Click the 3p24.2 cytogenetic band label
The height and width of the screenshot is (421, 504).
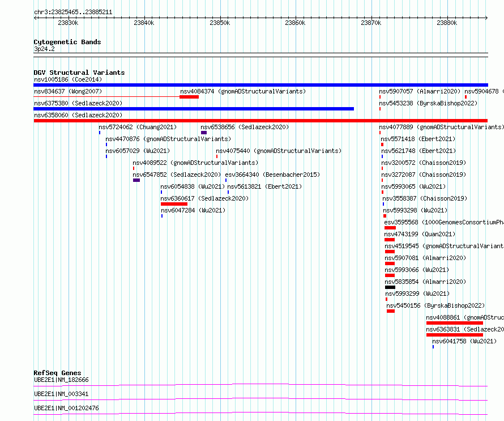click(44, 49)
